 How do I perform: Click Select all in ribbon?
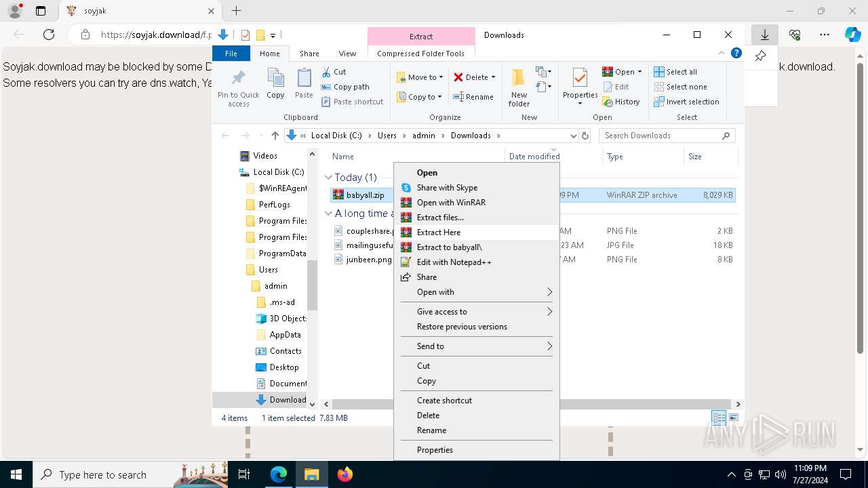[x=675, y=72]
